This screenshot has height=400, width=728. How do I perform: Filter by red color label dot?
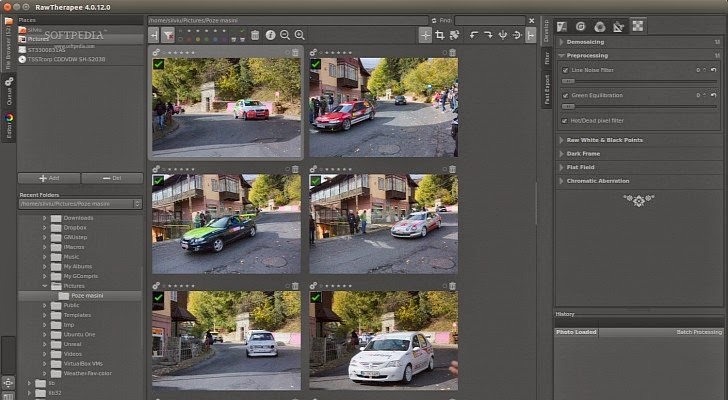tap(189, 39)
